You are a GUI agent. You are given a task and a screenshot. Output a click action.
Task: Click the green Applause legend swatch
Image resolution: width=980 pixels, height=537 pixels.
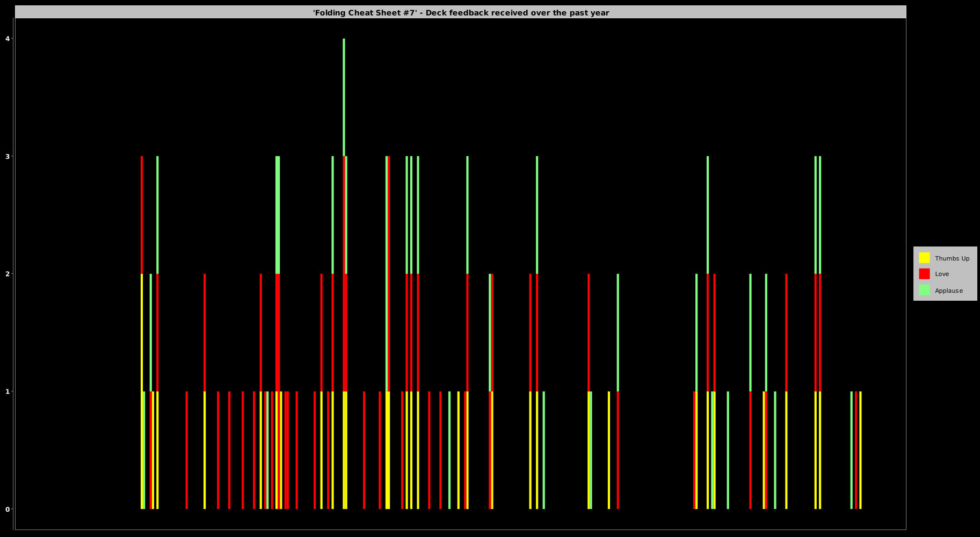coord(924,290)
